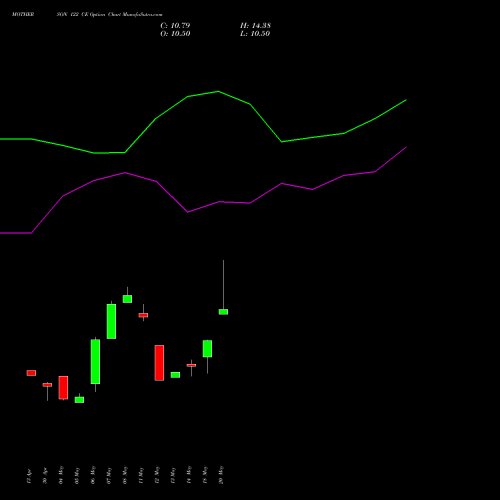
Task: Select the 12 May date label
Action: tap(157, 475)
